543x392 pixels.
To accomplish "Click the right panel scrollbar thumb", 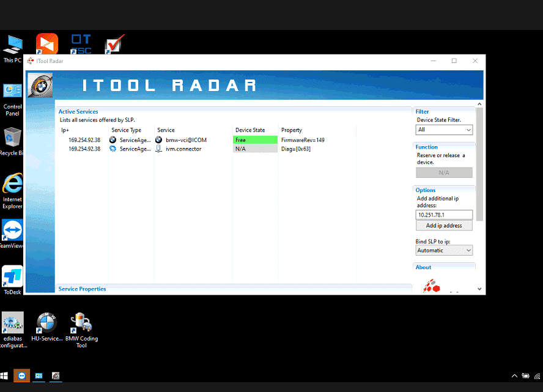I will [479, 164].
